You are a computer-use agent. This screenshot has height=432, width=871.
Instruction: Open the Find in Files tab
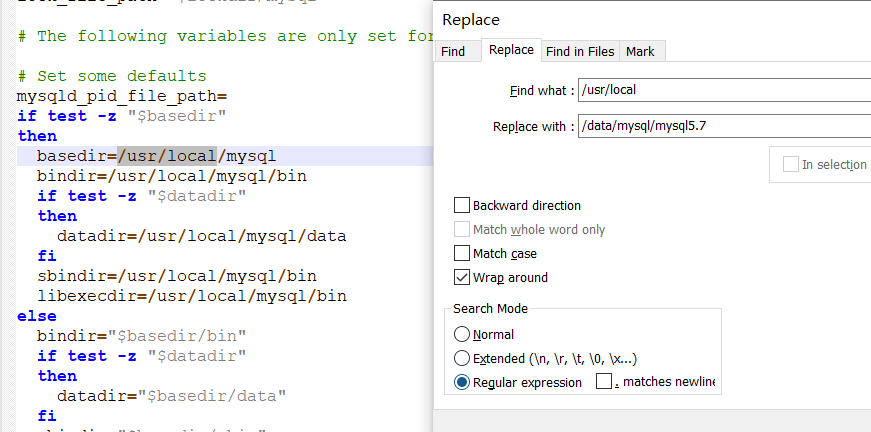580,51
